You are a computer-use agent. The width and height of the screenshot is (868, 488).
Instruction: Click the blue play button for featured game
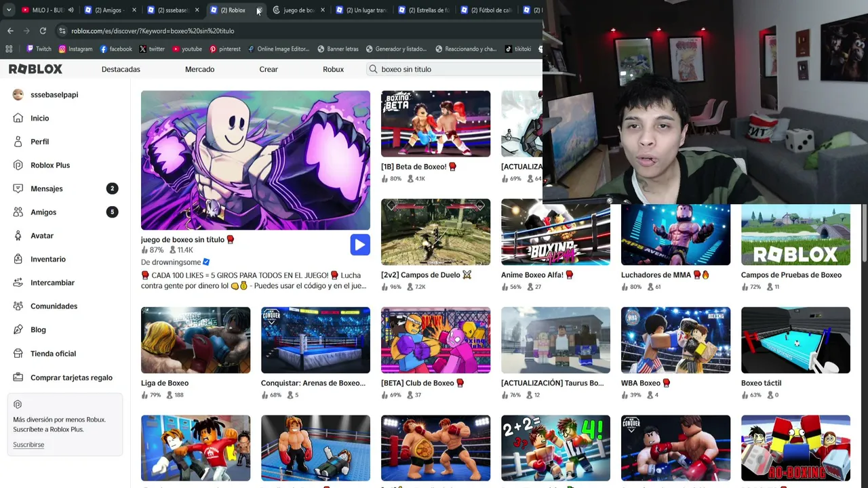click(360, 245)
